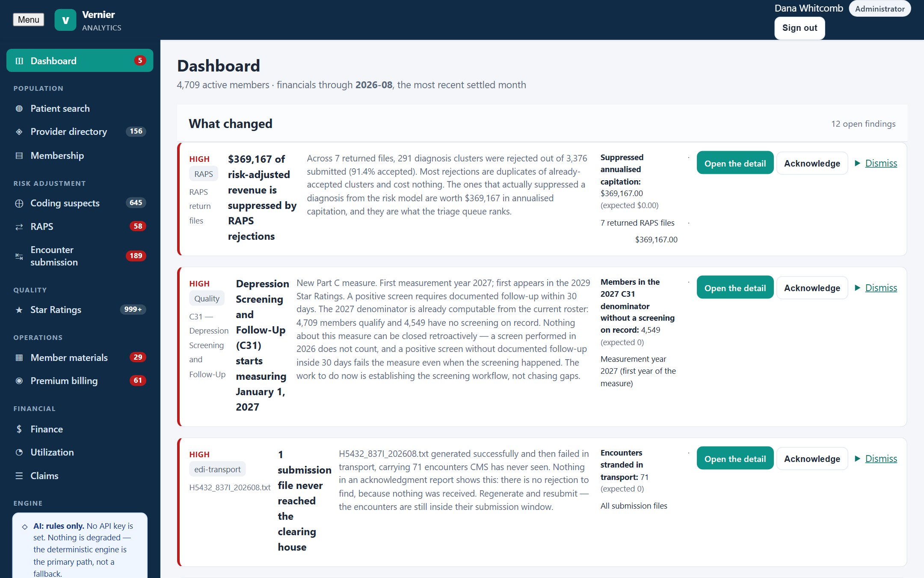Acknowledge the RAPS rejections finding
Viewport: 924px width, 578px height.
coord(812,163)
